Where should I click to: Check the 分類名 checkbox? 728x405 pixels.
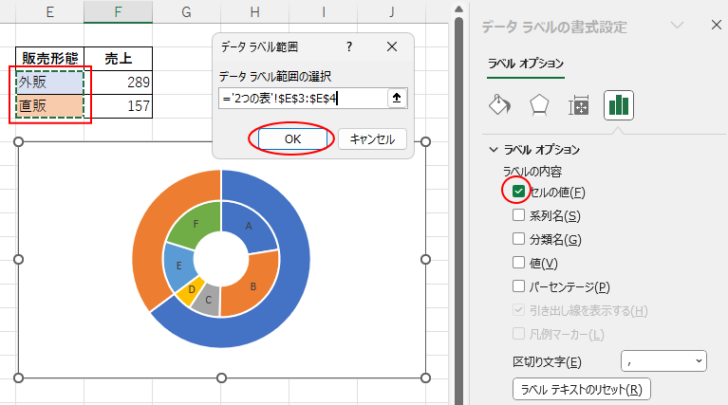pos(518,238)
